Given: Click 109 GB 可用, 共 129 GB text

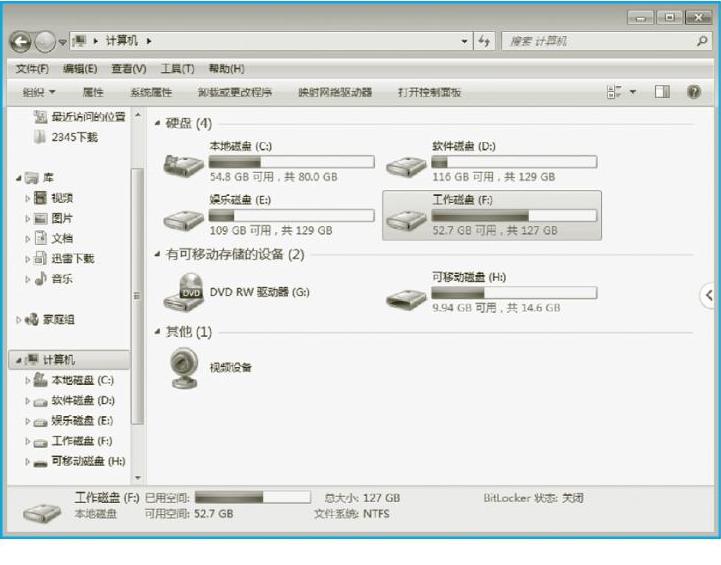Looking at the screenshot, I should point(271,230).
